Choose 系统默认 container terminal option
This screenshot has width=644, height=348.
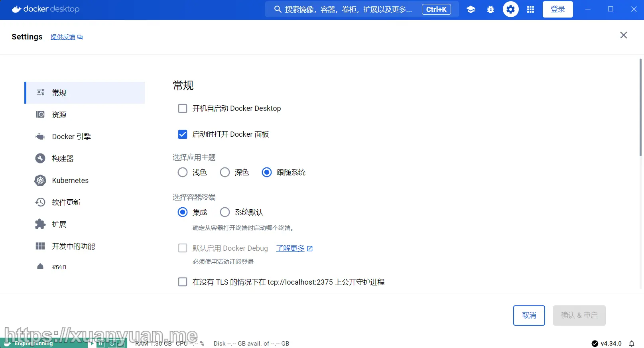tap(225, 212)
